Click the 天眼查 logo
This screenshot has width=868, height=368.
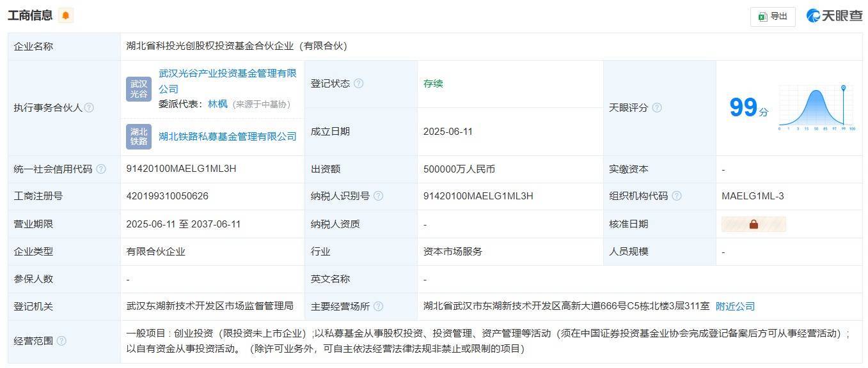click(x=834, y=16)
